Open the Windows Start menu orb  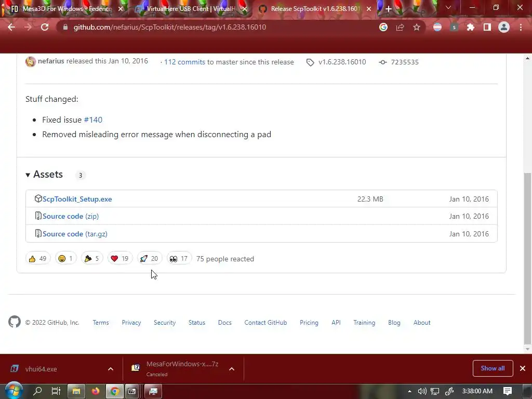tap(14, 391)
